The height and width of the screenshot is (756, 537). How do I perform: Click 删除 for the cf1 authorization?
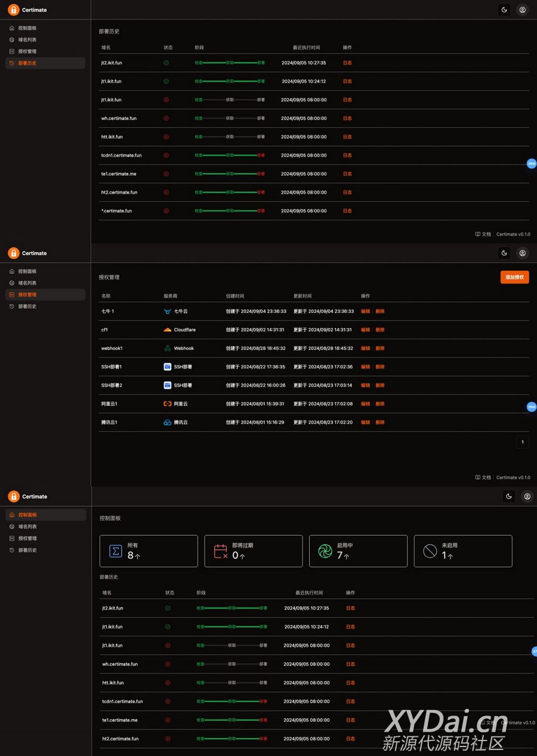point(380,330)
